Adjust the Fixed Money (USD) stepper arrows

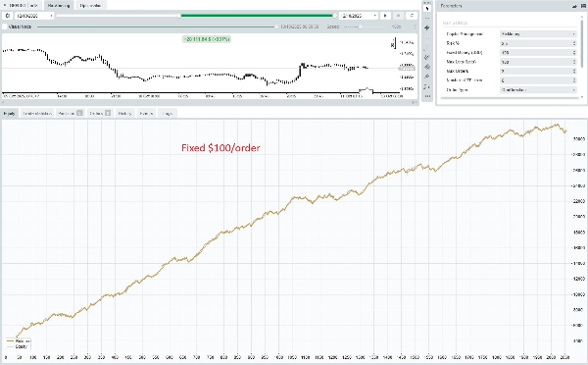574,53
